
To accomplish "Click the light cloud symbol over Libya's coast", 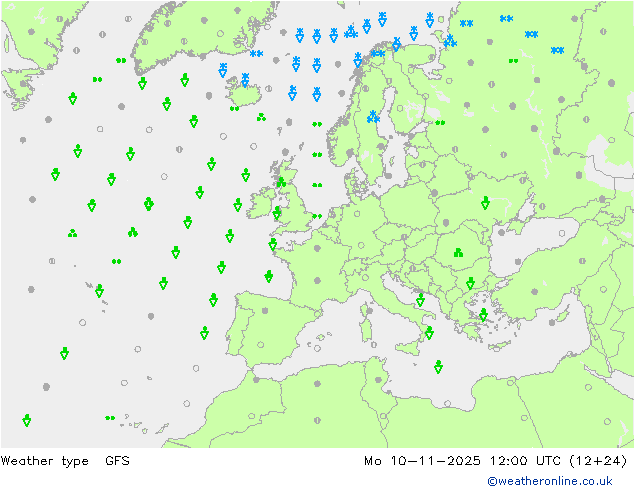I will coord(447,403).
